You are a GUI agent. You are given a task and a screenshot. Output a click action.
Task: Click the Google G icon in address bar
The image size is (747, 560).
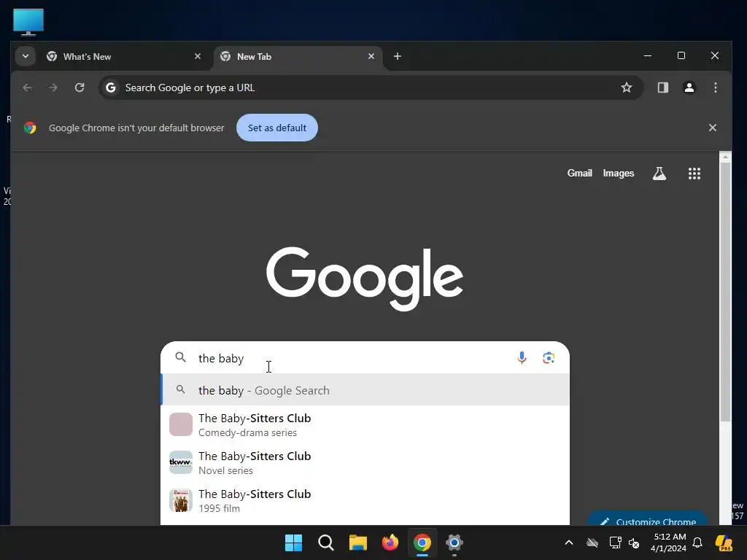(111, 87)
